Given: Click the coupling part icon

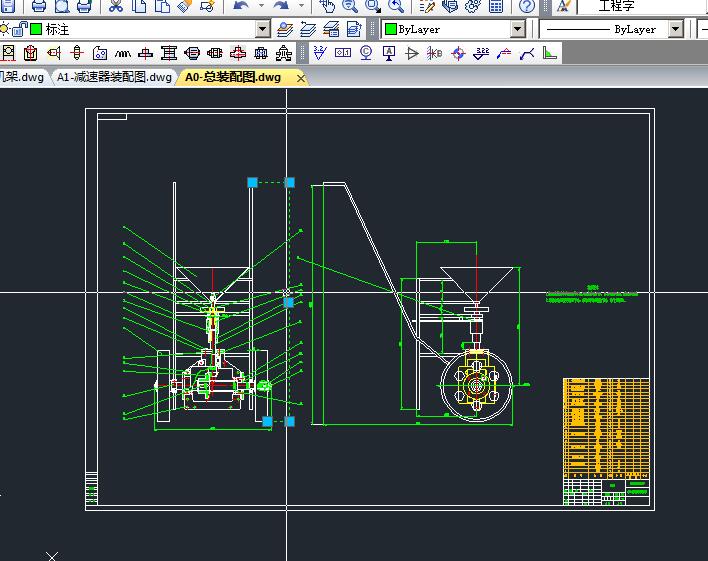Looking at the screenshot, I should tap(215, 53).
